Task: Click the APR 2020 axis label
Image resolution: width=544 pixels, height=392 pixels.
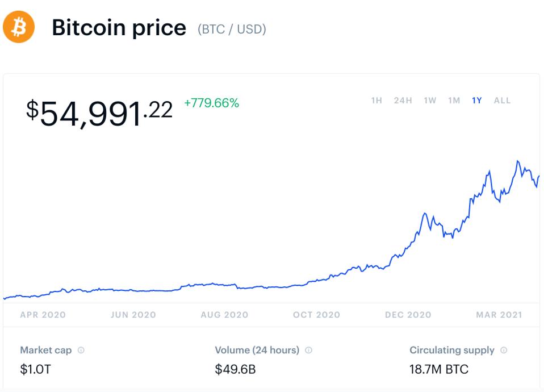Action: pos(44,314)
